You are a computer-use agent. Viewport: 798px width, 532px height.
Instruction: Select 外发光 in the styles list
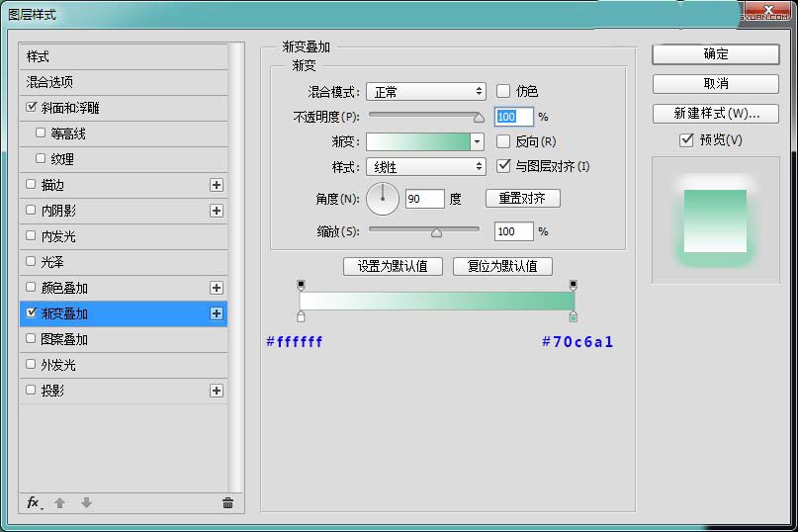click(x=57, y=365)
